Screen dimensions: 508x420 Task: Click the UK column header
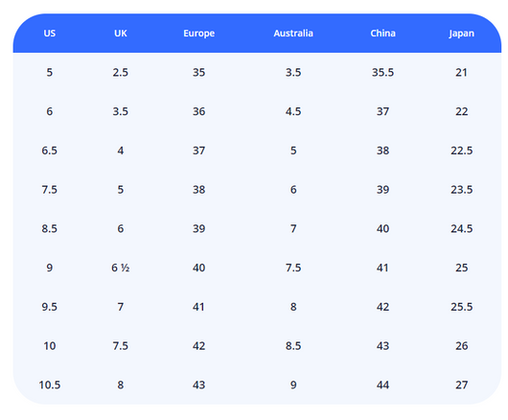121,34
